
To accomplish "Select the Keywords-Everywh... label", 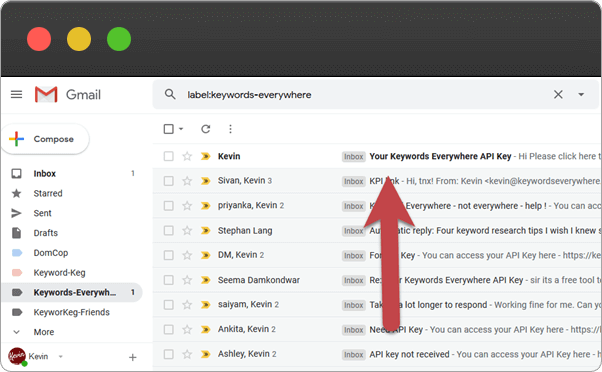I will (72, 293).
